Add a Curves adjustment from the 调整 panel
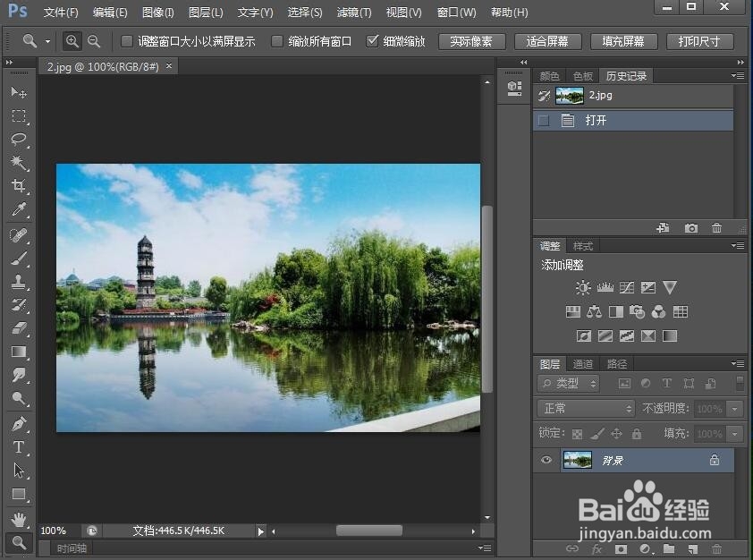 (x=626, y=287)
